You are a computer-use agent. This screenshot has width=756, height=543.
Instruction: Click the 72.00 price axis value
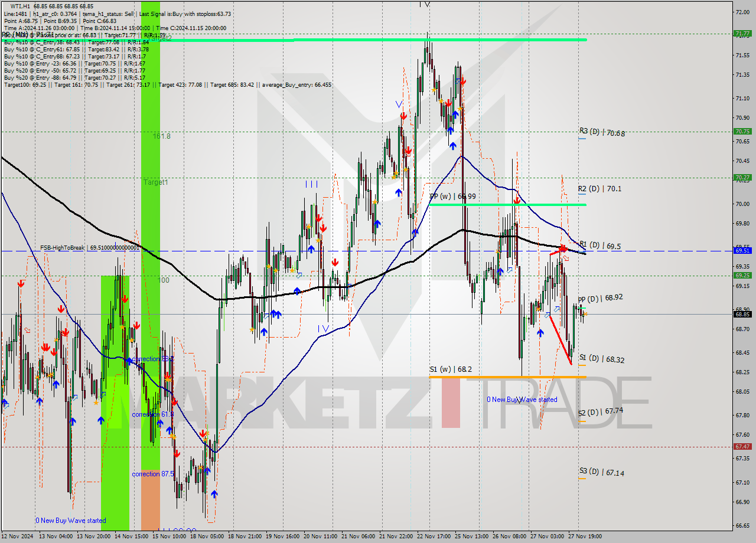click(742, 12)
